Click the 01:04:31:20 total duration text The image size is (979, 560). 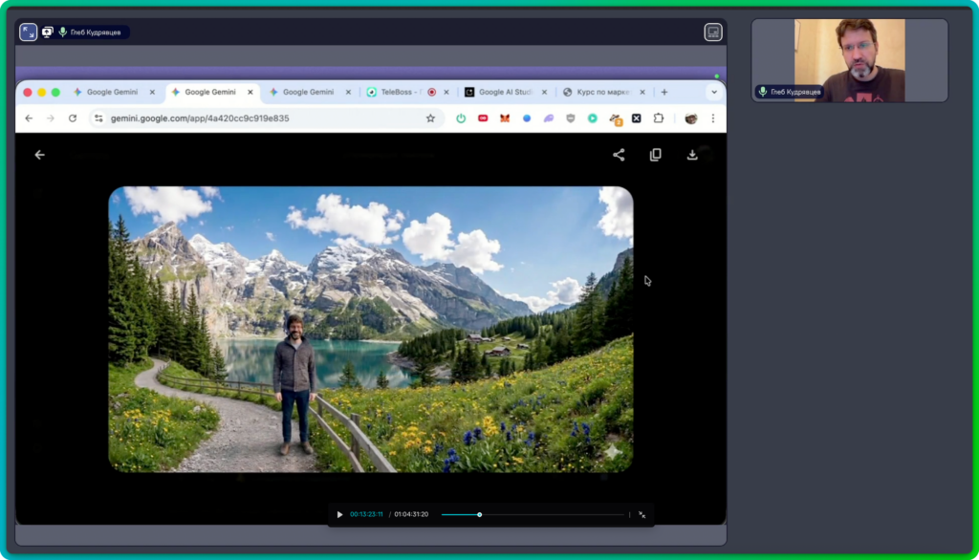point(411,515)
